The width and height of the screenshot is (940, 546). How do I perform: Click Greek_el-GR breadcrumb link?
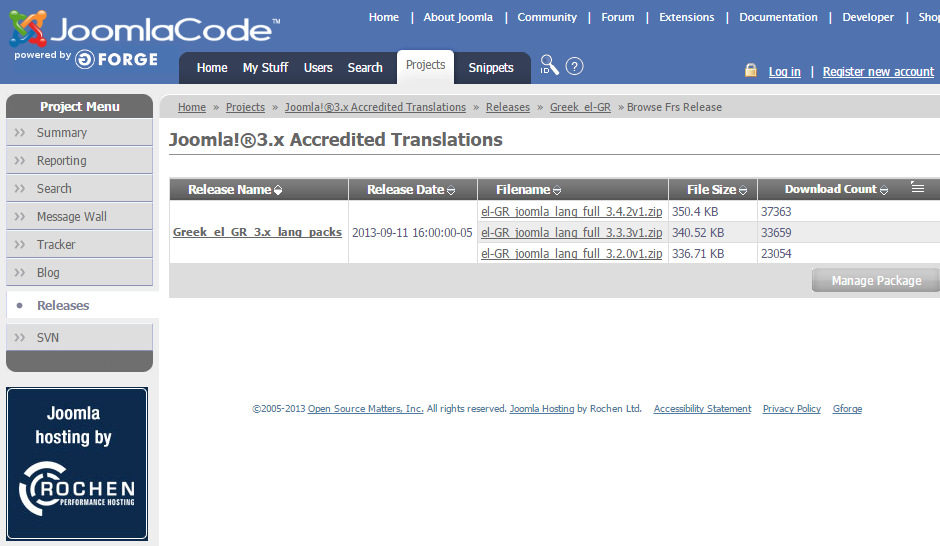tap(580, 107)
